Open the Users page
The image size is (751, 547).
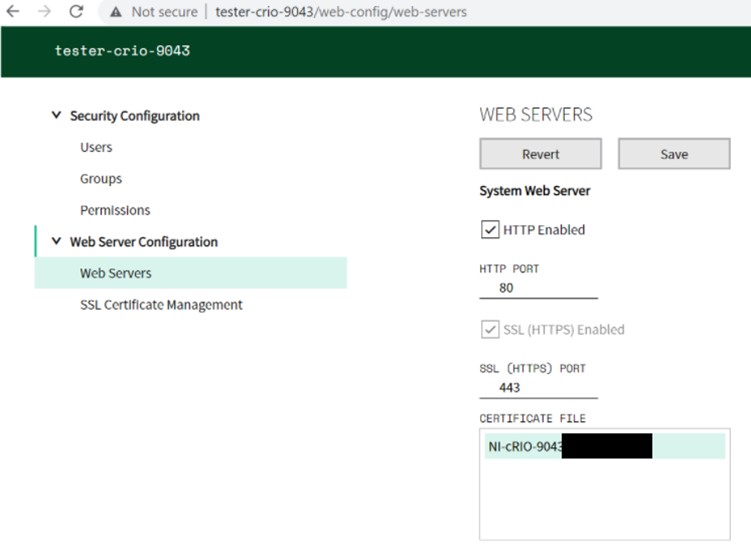coord(96,148)
